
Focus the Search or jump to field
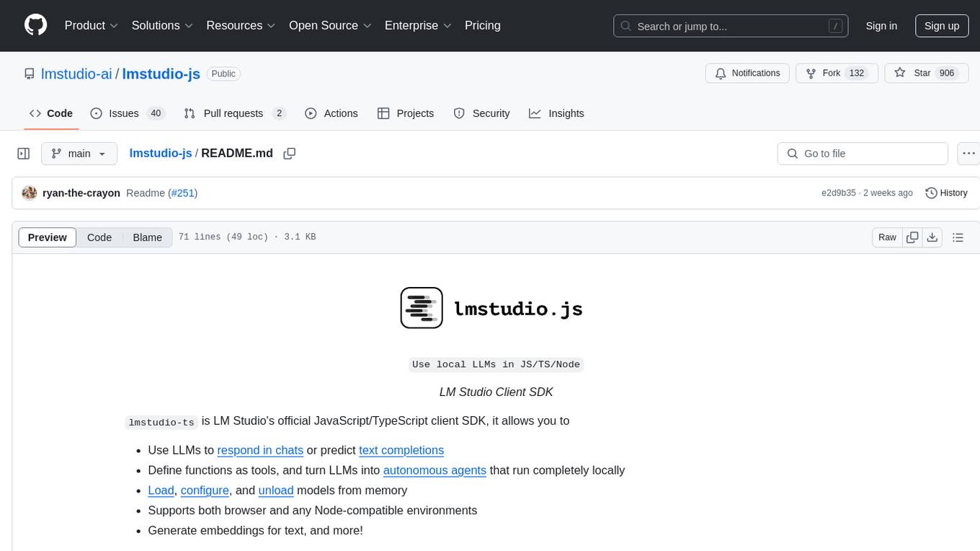tap(730, 26)
